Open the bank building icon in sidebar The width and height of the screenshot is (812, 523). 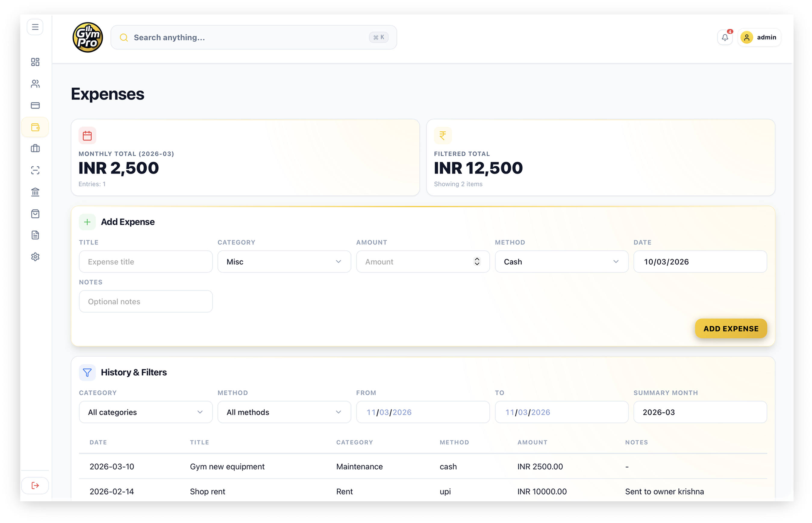click(35, 192)
